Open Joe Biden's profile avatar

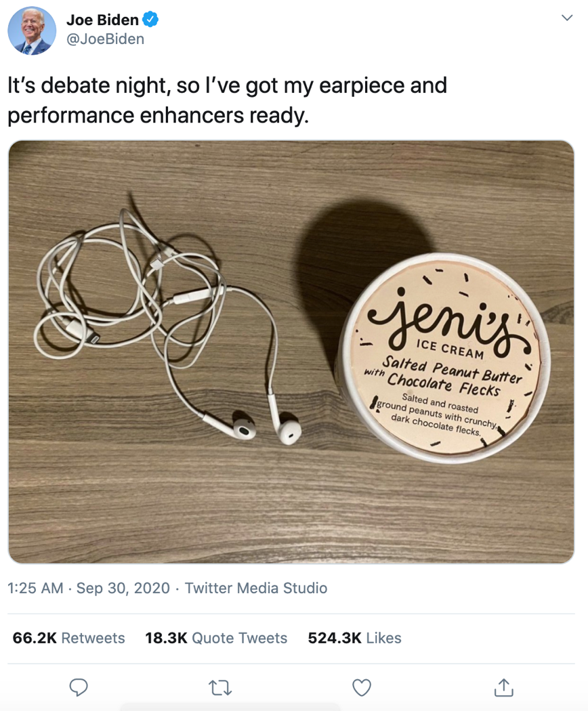click(32, 30)
